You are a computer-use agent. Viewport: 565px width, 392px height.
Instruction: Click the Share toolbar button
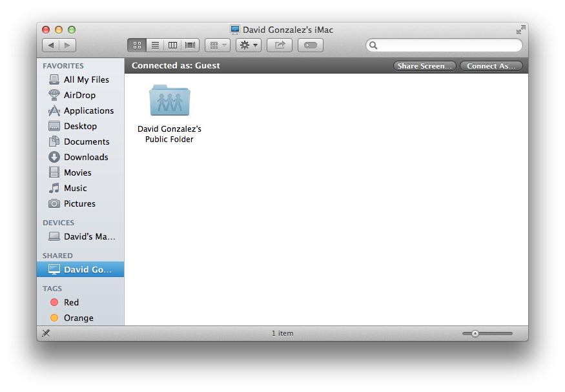click(x=280, y=45)
